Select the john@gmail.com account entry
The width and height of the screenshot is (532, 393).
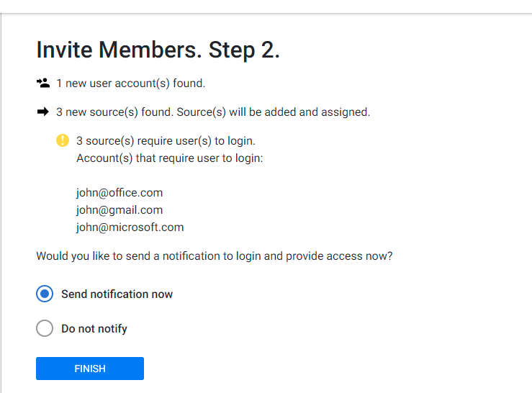pos(120,210)
